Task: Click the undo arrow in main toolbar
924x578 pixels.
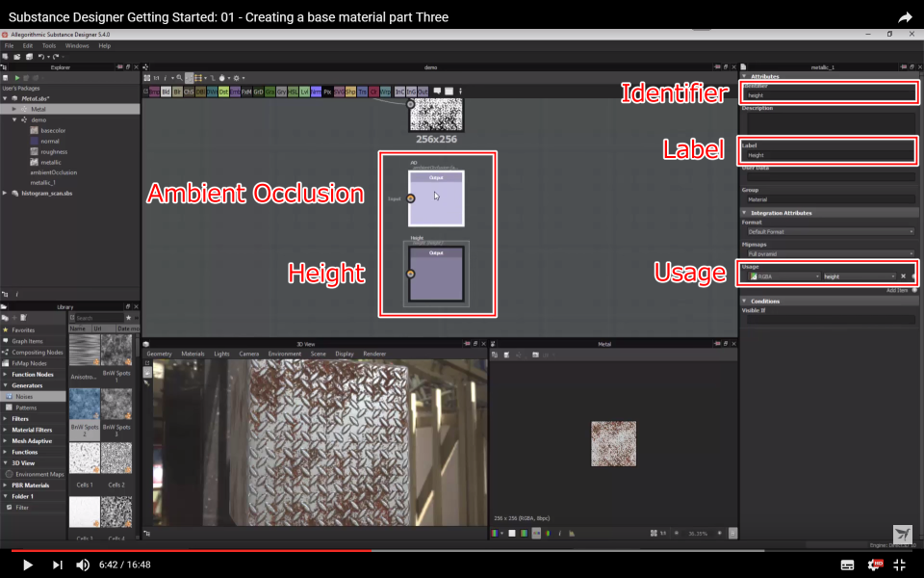Action: coord(41,57)
